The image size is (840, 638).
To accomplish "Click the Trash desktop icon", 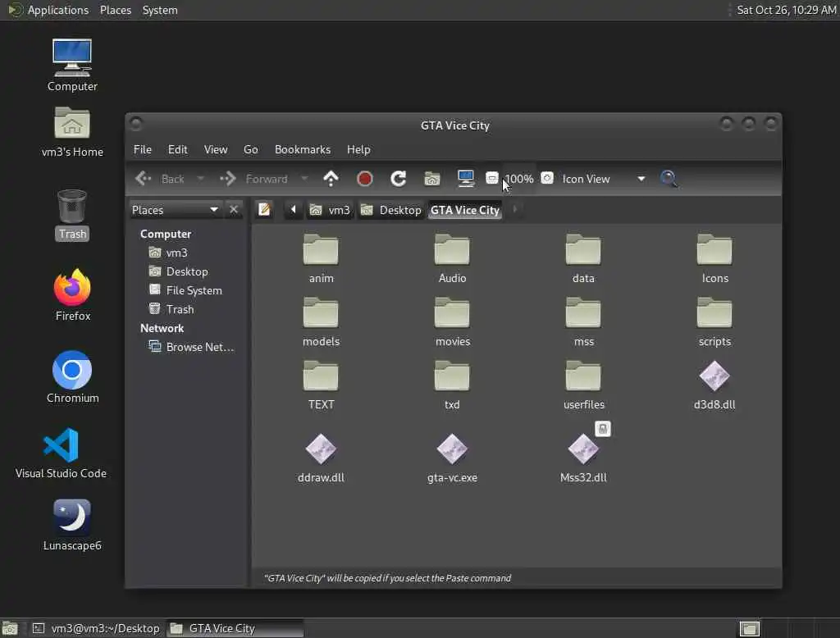I will click(x=72, y=215).
